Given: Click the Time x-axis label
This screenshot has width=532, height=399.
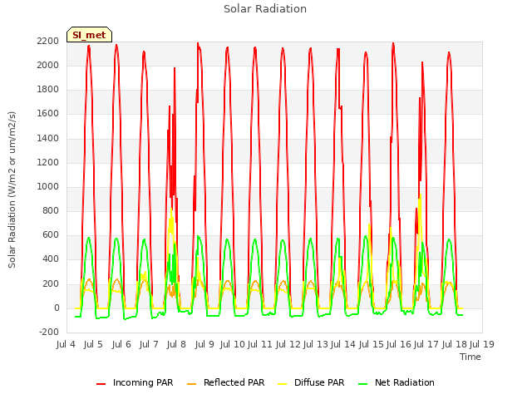Looking at the screenshot, I should pos(470,357).
